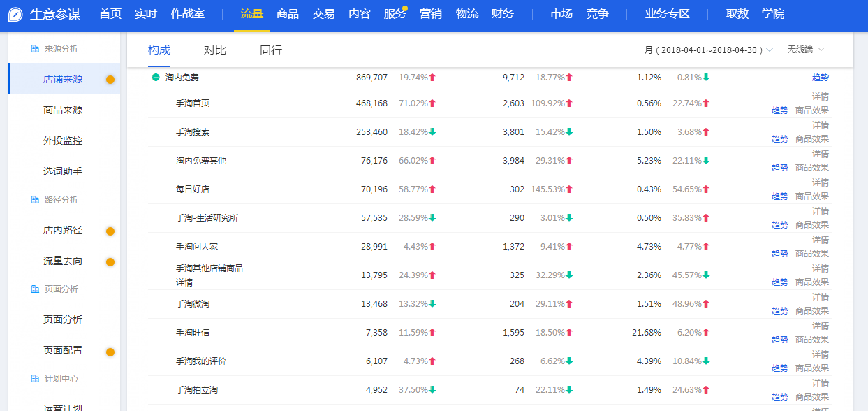This screenshot has height=411, width=868.
Task: Open the 竞争 top menu
Action: tap(598, 15)
